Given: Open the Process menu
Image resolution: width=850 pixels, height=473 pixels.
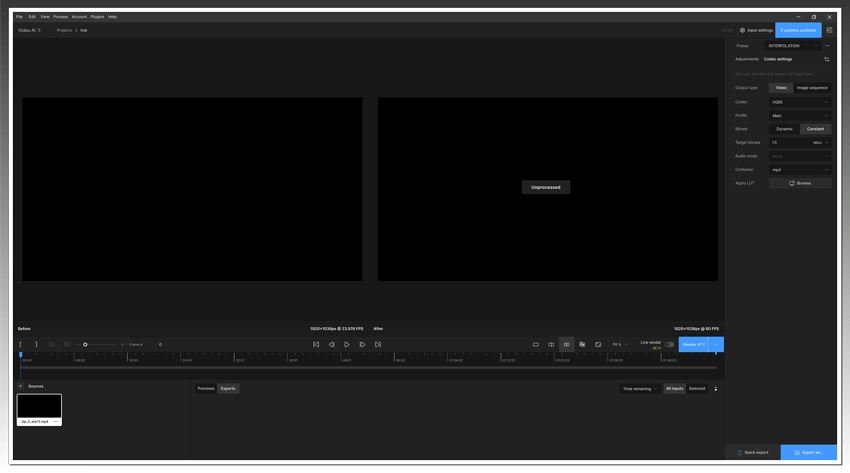Looking at the screenshot, I should point(61,17).
